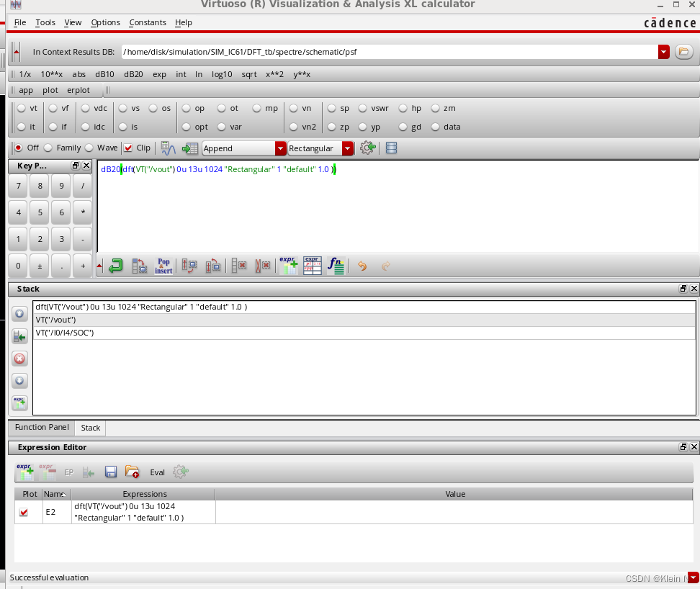Select the data radio button
The height and width of the screenshot is (589, 700).
coord(435,127)
